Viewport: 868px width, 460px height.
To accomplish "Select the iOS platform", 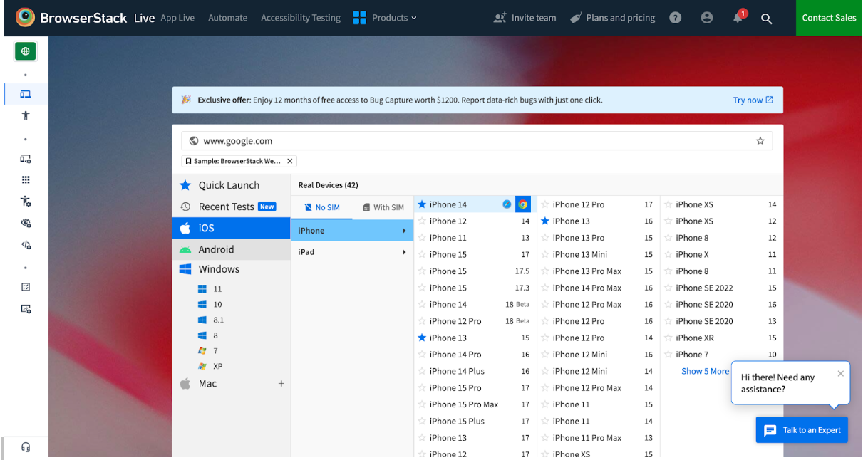I will [232, 228].
